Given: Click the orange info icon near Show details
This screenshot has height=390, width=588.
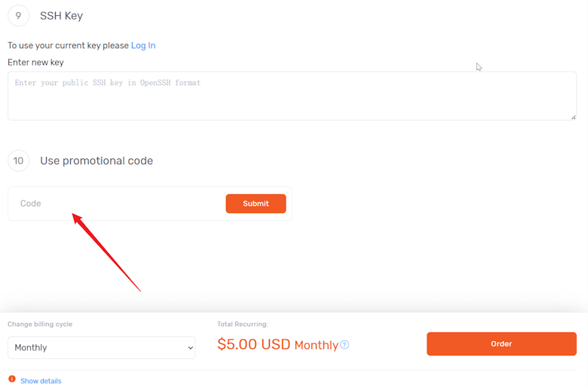Looking at the screenshot, I should 12,379.
